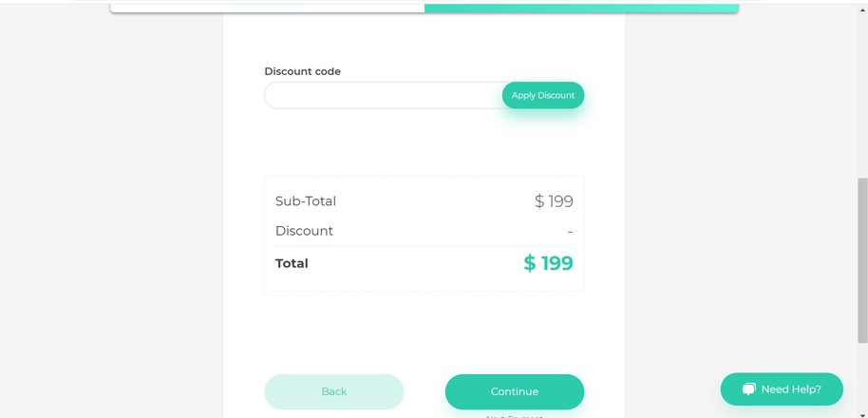Click the Discount row label
This screenshot has height=418, width=868.
pos(304,231)
